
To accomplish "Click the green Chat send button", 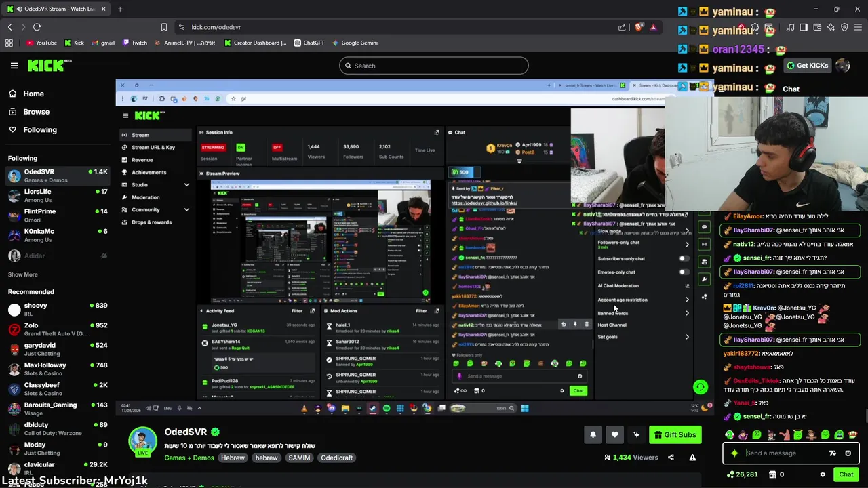I will pos(846,474).
